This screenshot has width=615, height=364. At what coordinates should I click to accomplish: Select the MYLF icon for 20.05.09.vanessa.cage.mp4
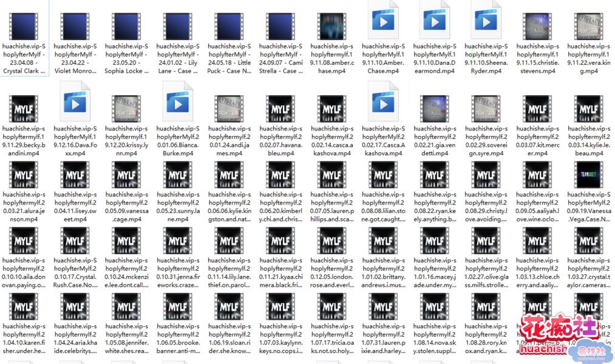tap(126, 175)
